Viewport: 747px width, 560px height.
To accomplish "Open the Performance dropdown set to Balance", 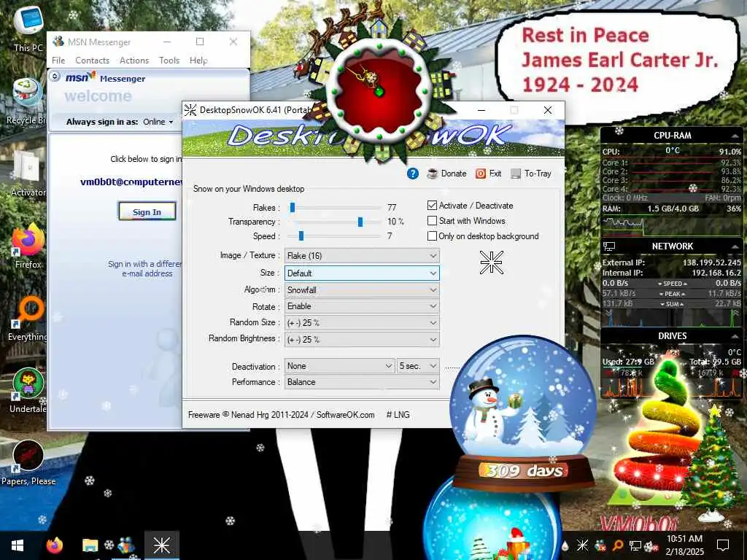I will [x=362, y=382].
